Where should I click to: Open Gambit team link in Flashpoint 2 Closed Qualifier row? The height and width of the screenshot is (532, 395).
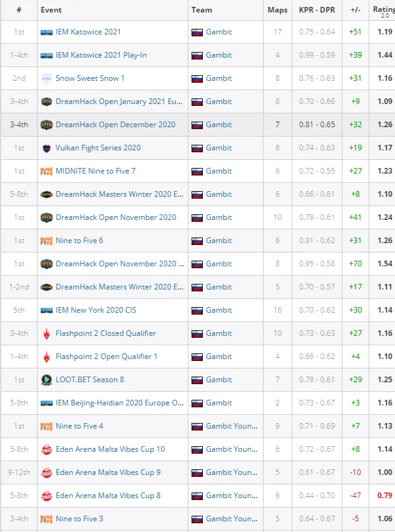point(218,333)
